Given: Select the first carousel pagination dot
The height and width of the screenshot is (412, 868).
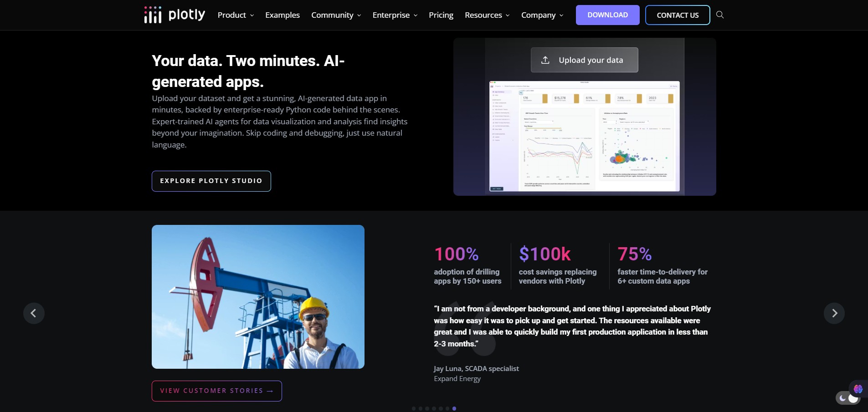Looking at the screenshot, I should coord(414,409).
